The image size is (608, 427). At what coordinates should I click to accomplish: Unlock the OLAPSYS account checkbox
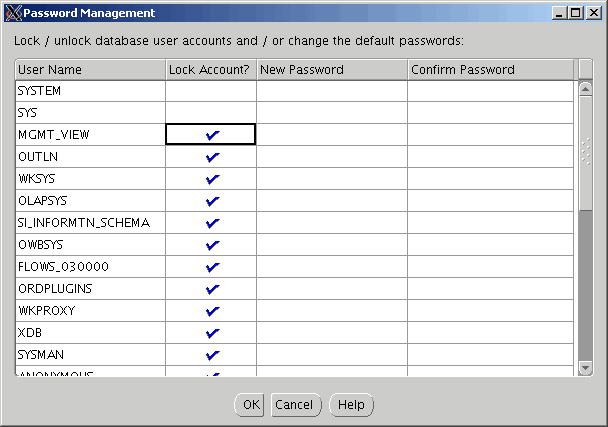coord(211,201)
